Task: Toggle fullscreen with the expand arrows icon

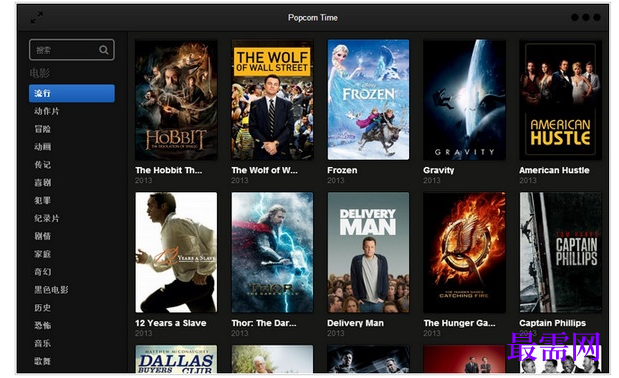Action: pyautogui.click(x=37, y=17)
